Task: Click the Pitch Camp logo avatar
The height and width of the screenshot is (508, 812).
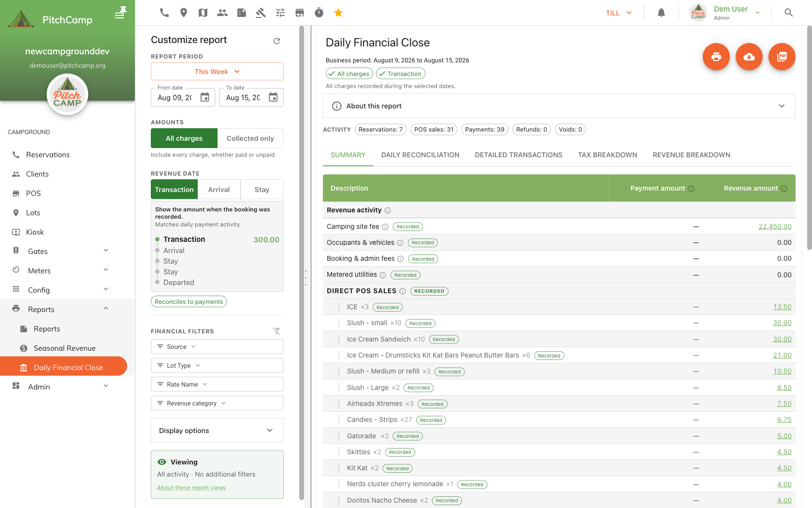Action: (x=67, y=94)
